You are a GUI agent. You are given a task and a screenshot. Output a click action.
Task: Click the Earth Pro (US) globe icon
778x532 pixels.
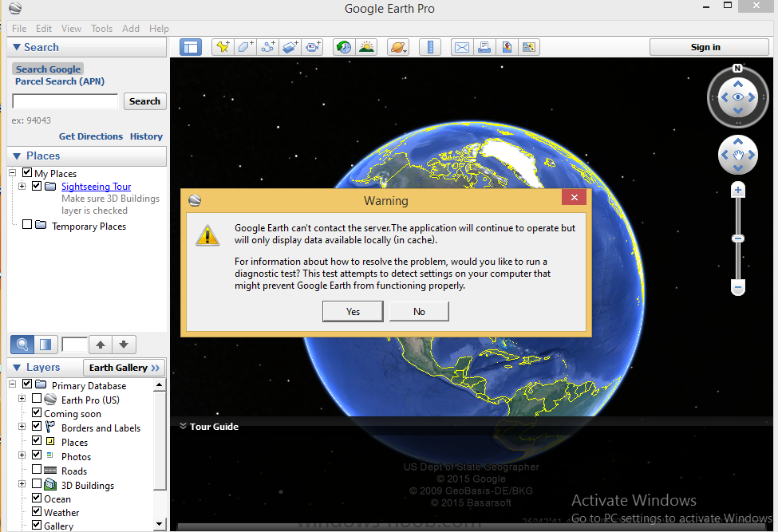[x=50, y=399]
